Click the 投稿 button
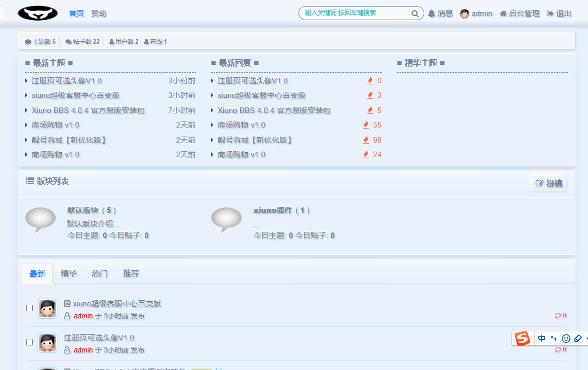The width and height of the screenshot is (588, 370). pos(549,183)
